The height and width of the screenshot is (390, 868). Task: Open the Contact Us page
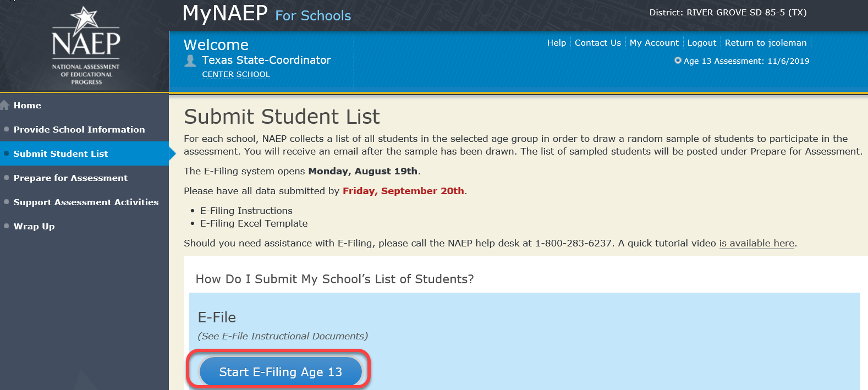[x=597, y=43]
